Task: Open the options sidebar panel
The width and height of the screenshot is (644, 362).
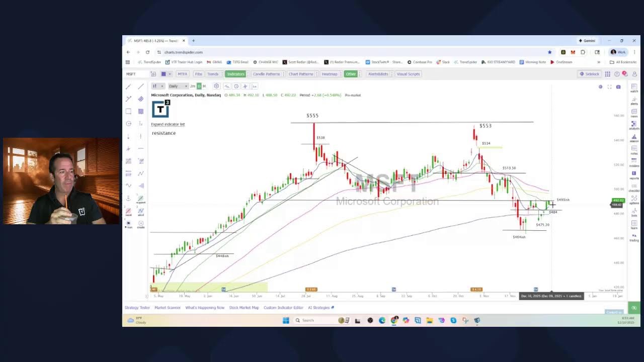Action: [634, 200]
